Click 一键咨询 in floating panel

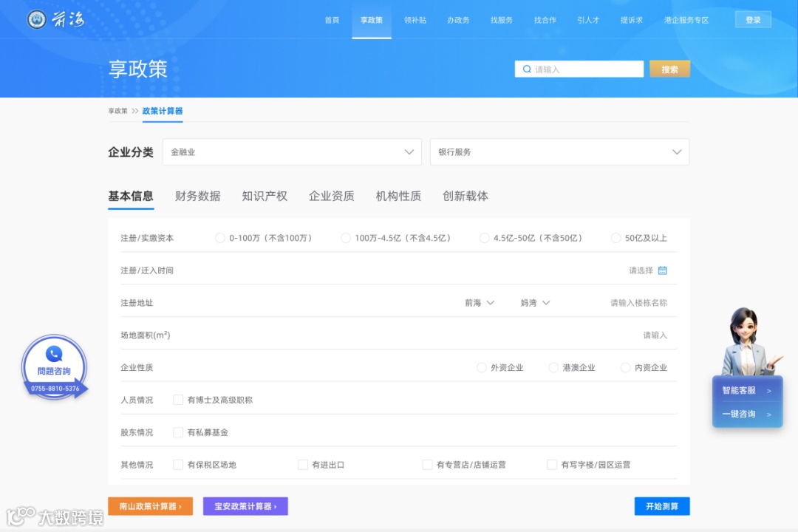coord(746,414)
